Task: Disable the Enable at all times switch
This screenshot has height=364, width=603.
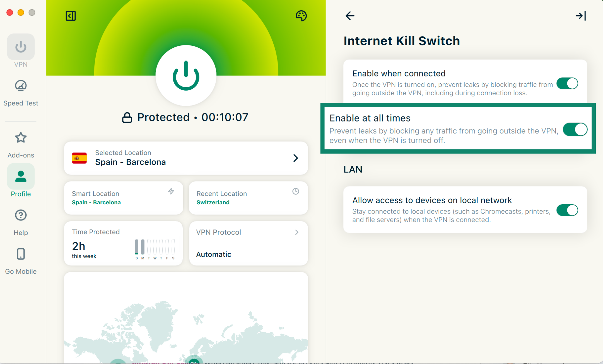Action: coord(575,130)
